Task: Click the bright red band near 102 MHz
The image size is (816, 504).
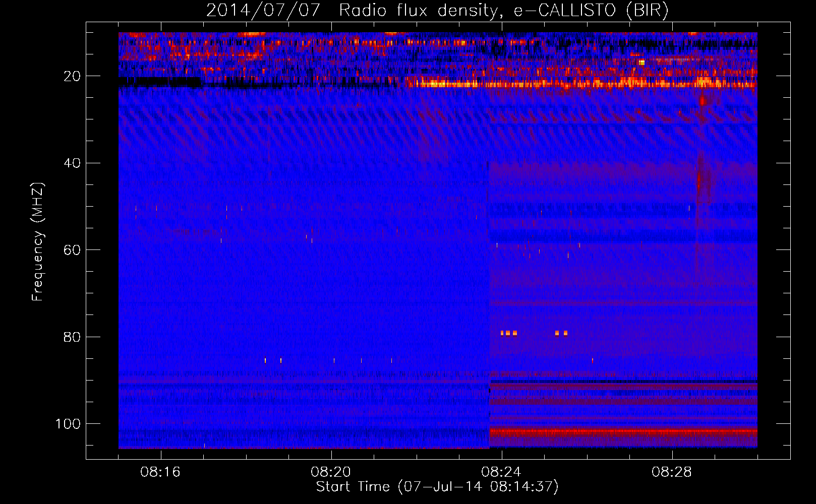Action: point(623,432)
